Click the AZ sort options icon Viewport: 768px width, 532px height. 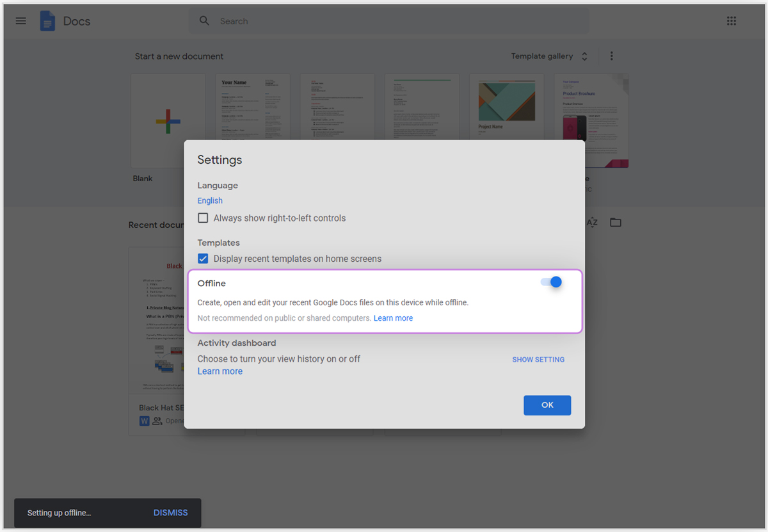point(592,222)
